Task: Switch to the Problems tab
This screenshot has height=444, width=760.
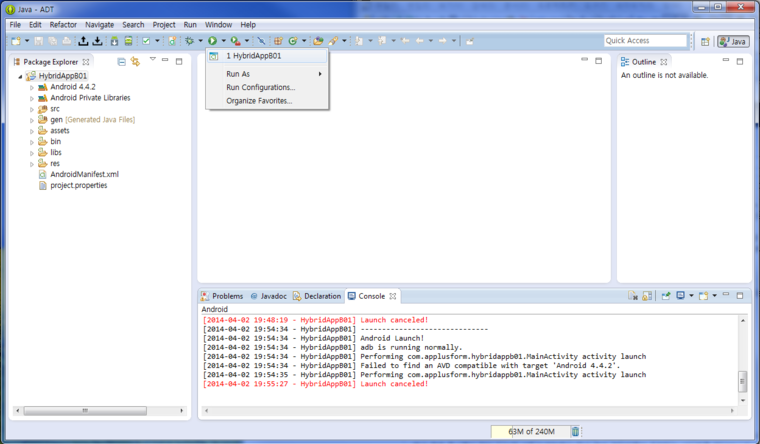Action: (222, 296)
